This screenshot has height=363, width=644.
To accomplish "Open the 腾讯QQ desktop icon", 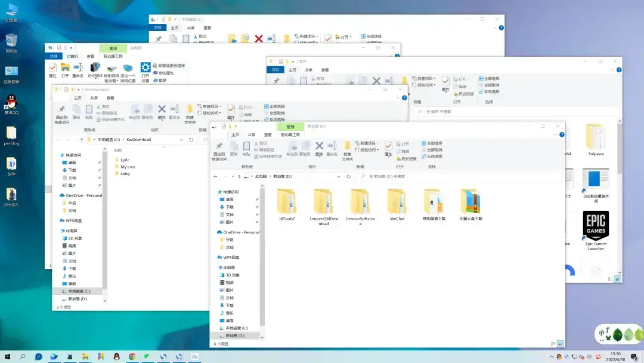I will [11, 101].
